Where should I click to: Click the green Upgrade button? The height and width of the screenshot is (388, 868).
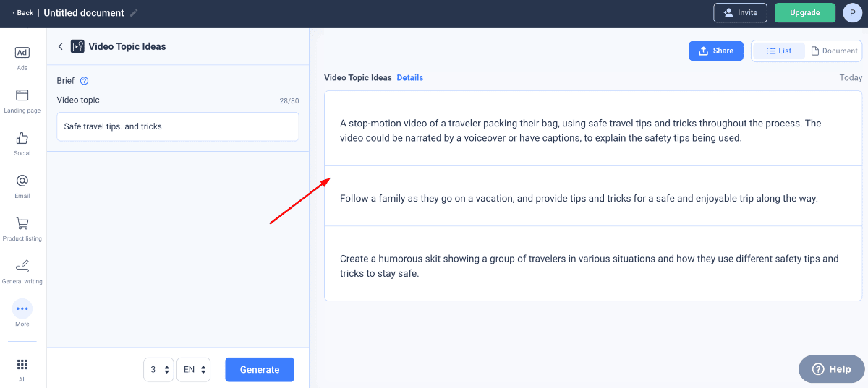coord(804,13)
